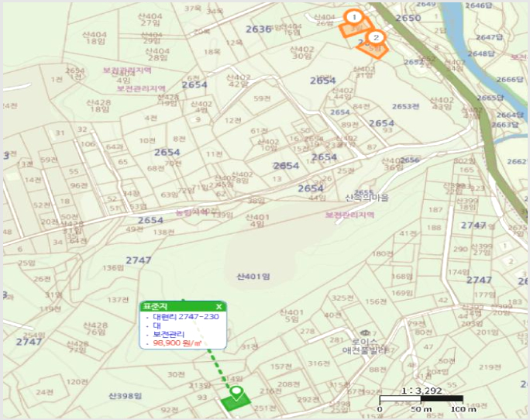The width and height of the screenshot is (530, 420).
Task: Click the 174임 parcel label
Action: click(459, 272)
